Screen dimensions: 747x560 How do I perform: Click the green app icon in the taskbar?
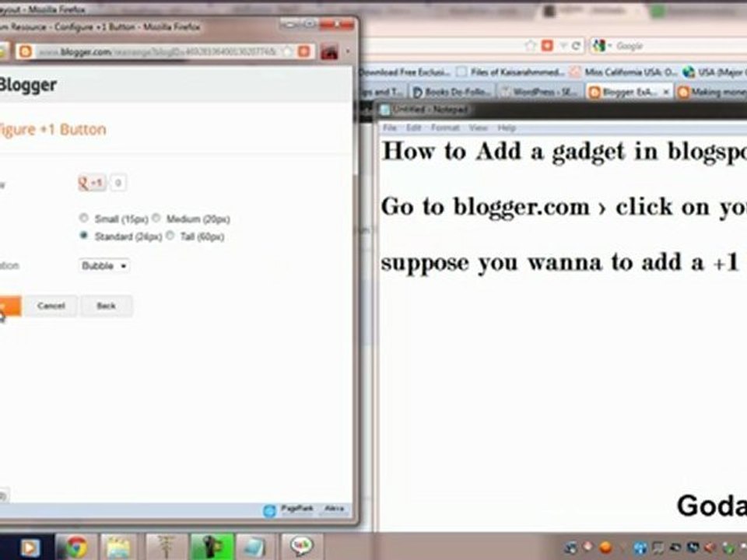212,548
